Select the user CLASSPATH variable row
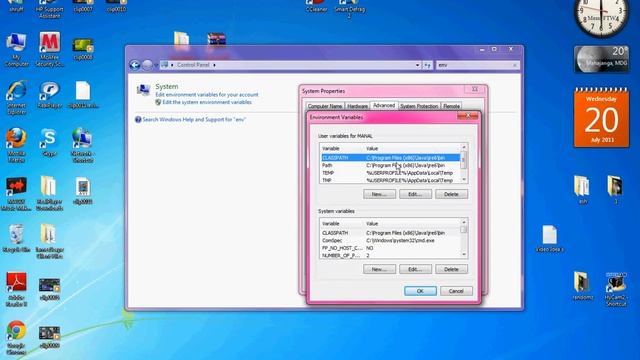Viewport: 640px width, 360px height. (390, 158)
